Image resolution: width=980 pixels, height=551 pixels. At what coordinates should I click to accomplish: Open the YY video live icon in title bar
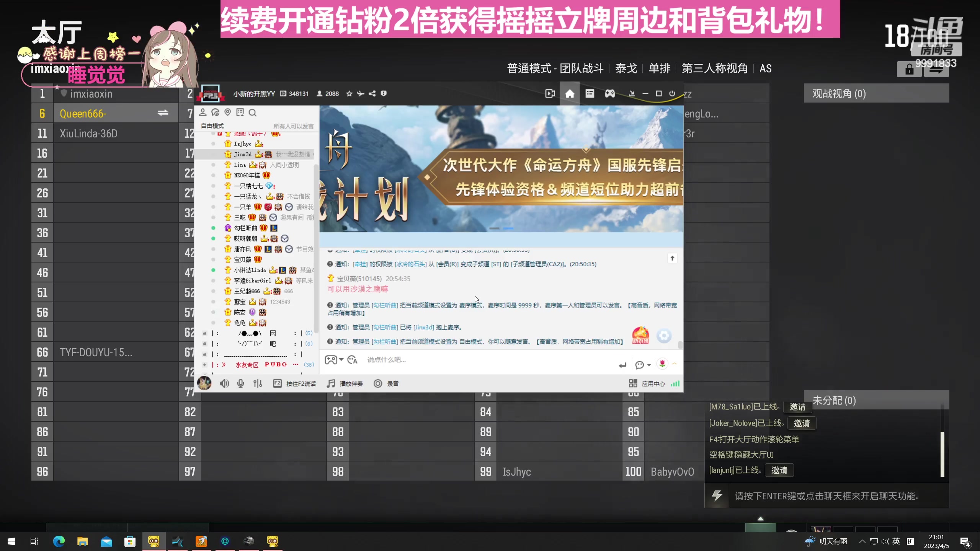tap(550, 94)
